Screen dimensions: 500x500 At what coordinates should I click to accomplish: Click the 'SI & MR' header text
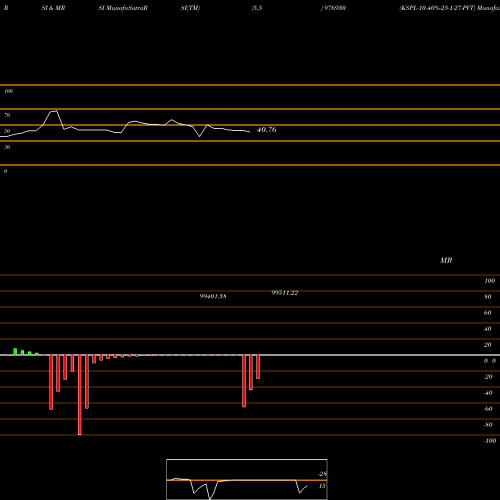pos(53,8)
